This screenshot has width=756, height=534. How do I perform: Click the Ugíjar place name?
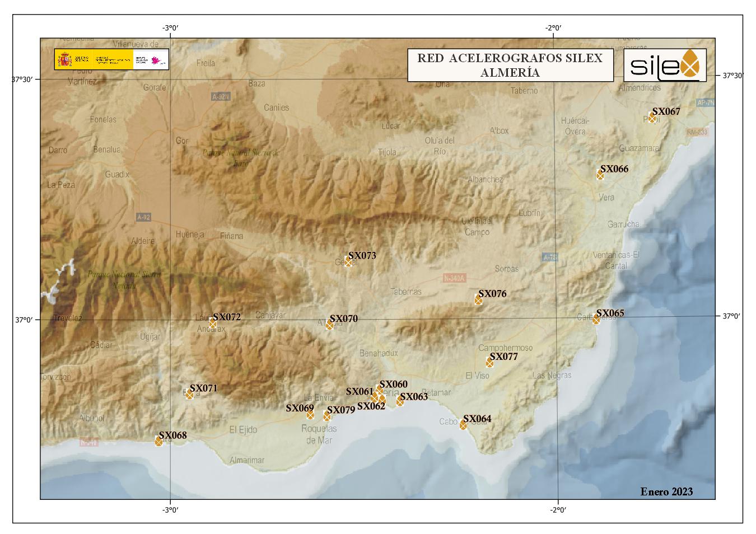150,336
